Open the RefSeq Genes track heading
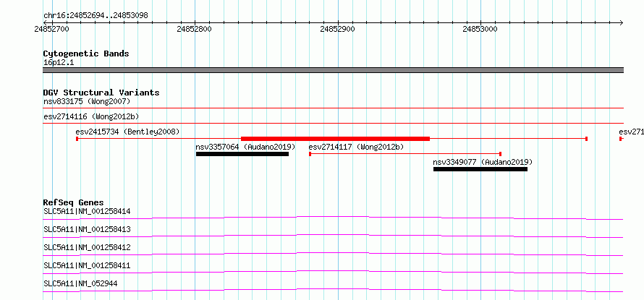Image resolution: width=644 pixels, height=300 pixels. point(74,202)
